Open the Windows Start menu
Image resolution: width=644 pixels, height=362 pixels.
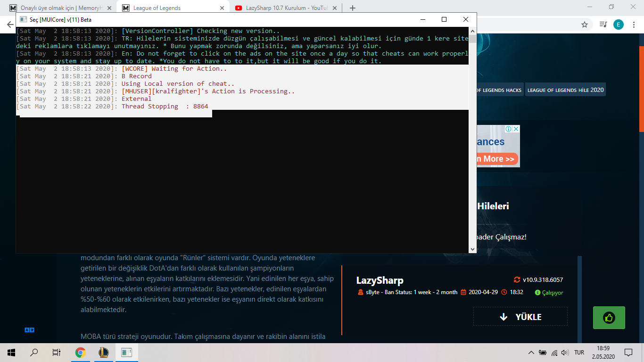click(11, 352)
